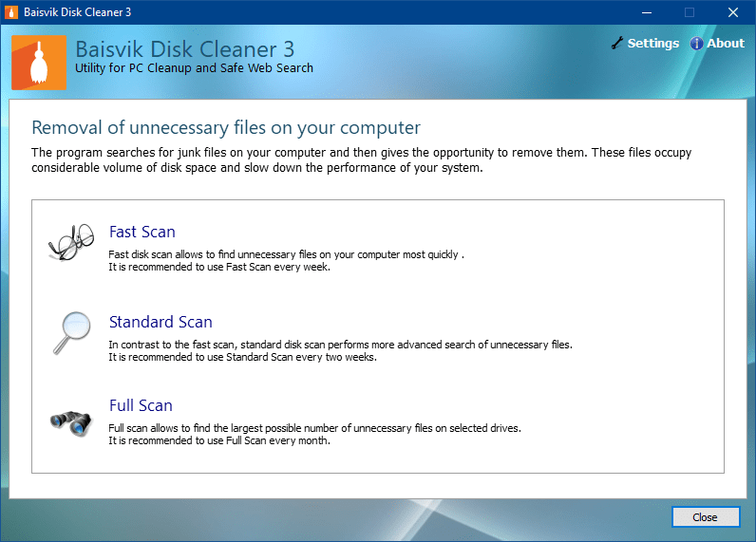The height and width of the screenshot is (542, 756).
Task: Launch the Standard Scan
Action: click(161, 322)
